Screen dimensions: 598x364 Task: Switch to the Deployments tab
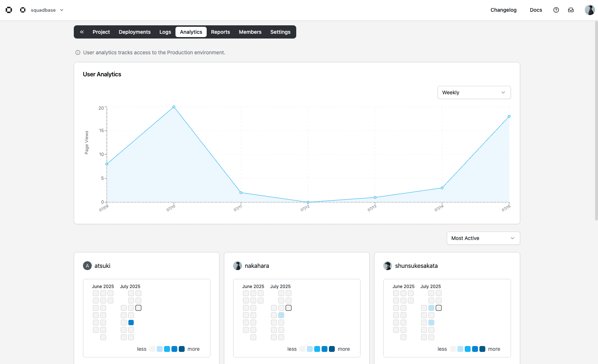click(134, 32)
